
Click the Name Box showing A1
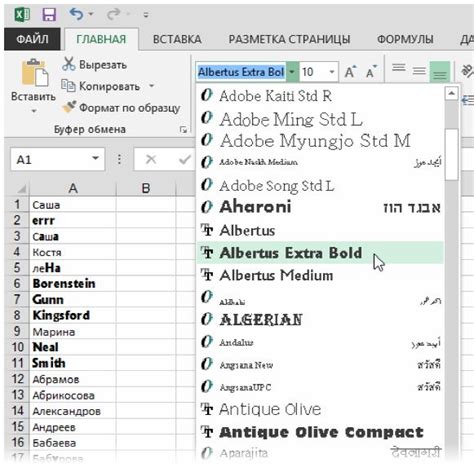point(50,160)
